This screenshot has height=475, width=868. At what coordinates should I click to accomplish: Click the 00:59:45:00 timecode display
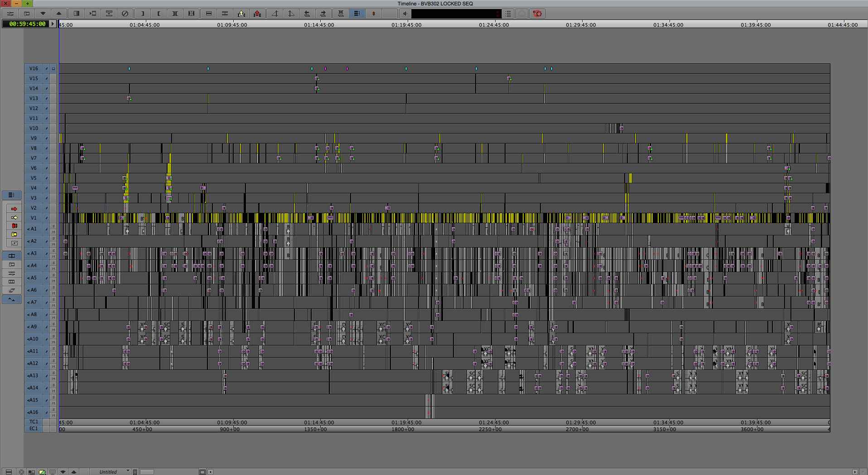[x=27, y=24]
